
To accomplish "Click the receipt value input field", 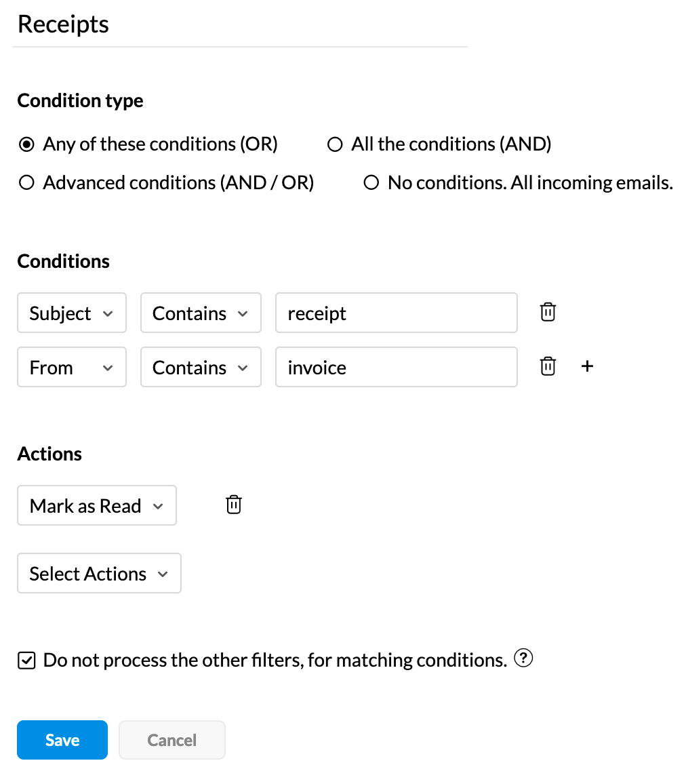I will tap(396, 313).
